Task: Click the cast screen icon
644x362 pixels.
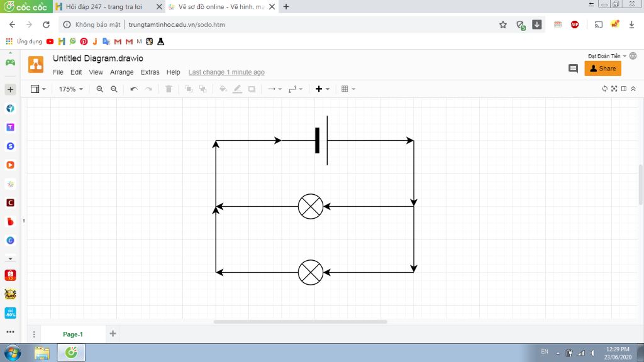Action: (599, 25)
